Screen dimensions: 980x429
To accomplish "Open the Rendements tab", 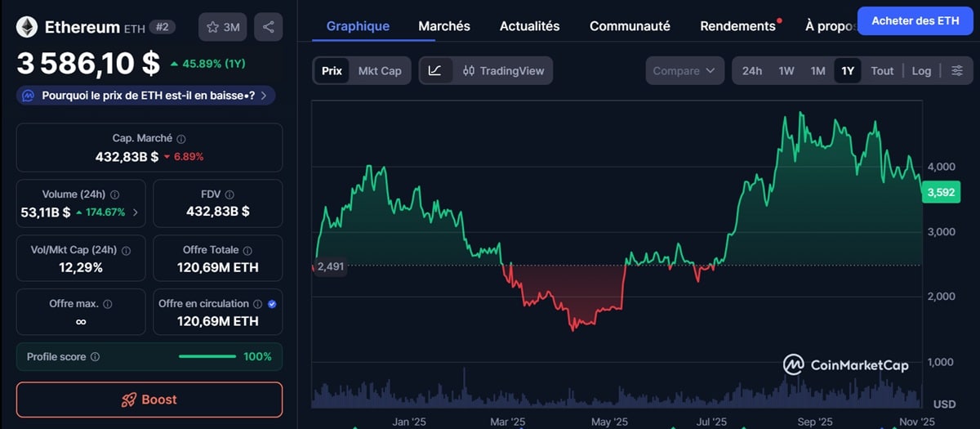I will pos(738,26).
